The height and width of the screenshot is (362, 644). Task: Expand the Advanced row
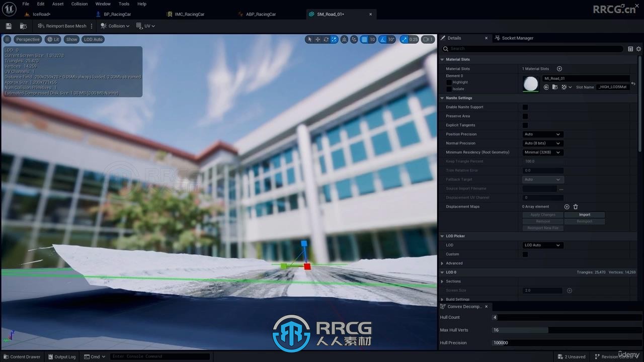pyautogui.click(x=442, y=263)
